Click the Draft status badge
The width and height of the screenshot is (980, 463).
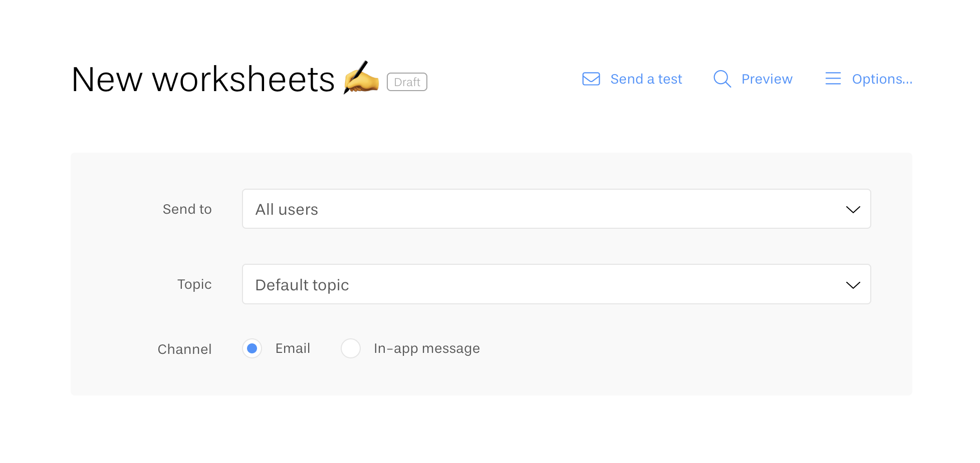(407, 82)
